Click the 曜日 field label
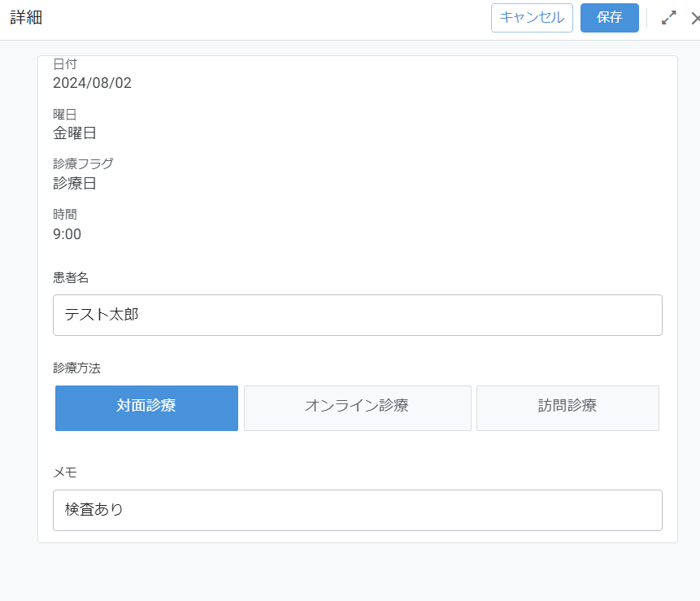Image resolution: width=700 pixels, height=601 pixels. [x=65, y=115]
